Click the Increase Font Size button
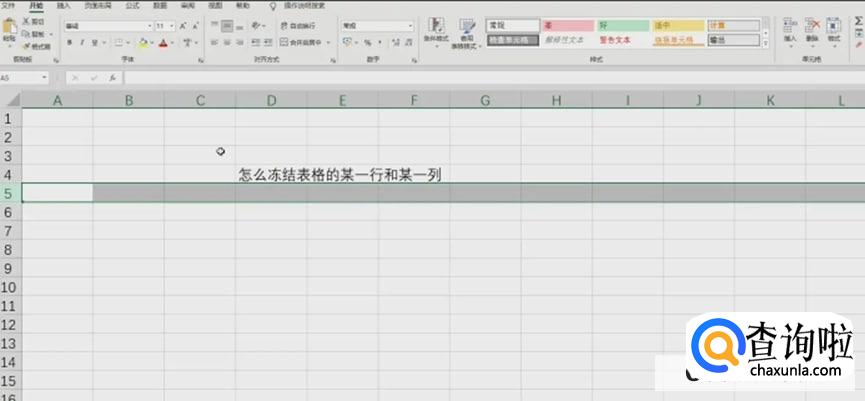Screen dimensions: 865x401 tap(183, 26)
